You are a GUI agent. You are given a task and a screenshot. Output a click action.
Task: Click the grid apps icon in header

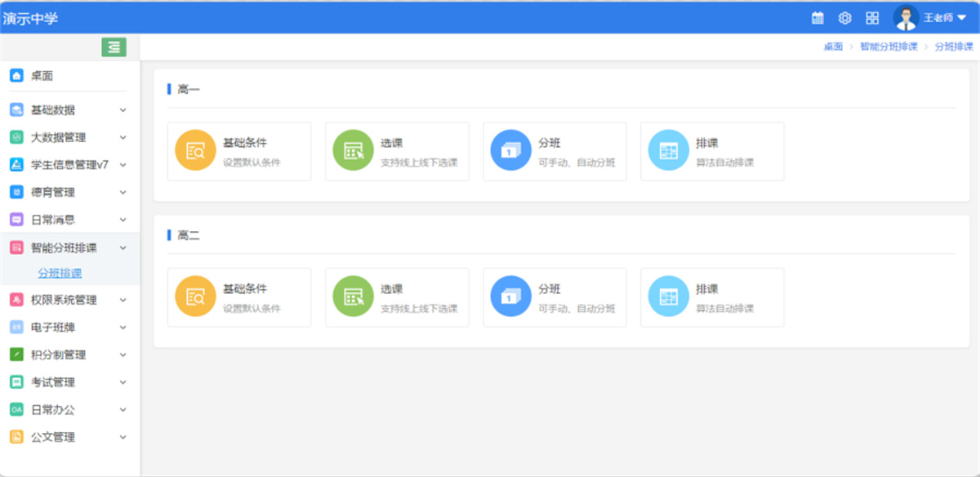coord(872,18)
